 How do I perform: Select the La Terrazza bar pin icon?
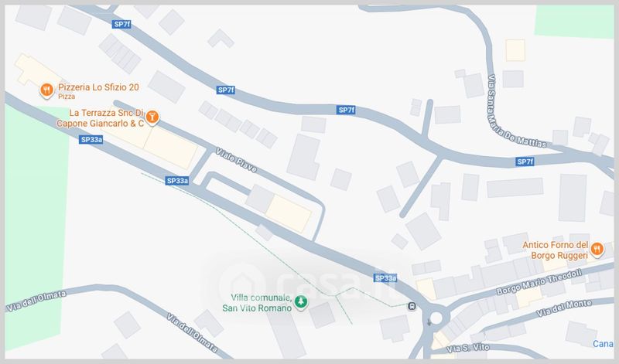pyautogui.click(x=152, y=117)
